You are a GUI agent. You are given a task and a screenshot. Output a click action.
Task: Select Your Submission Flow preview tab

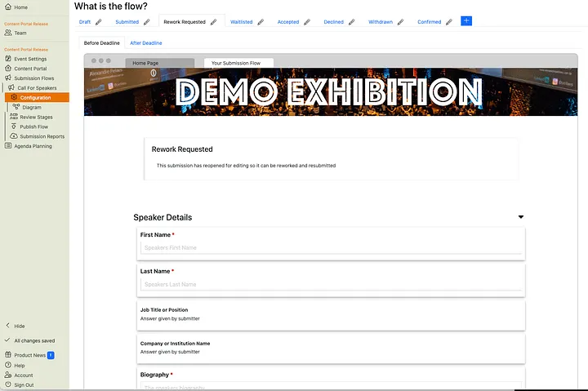tap(238, 63)
